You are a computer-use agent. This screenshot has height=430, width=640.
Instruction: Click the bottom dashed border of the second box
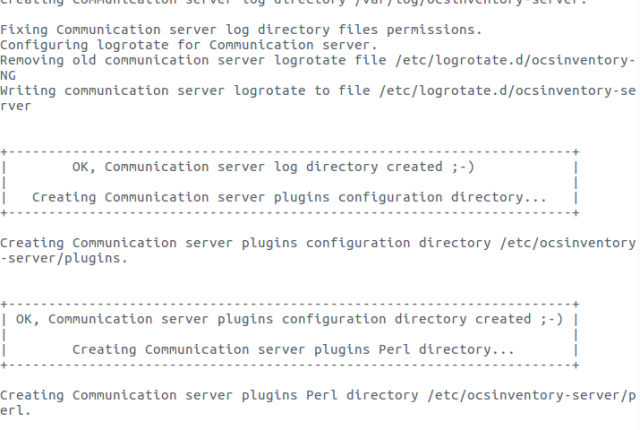(290, 365)
